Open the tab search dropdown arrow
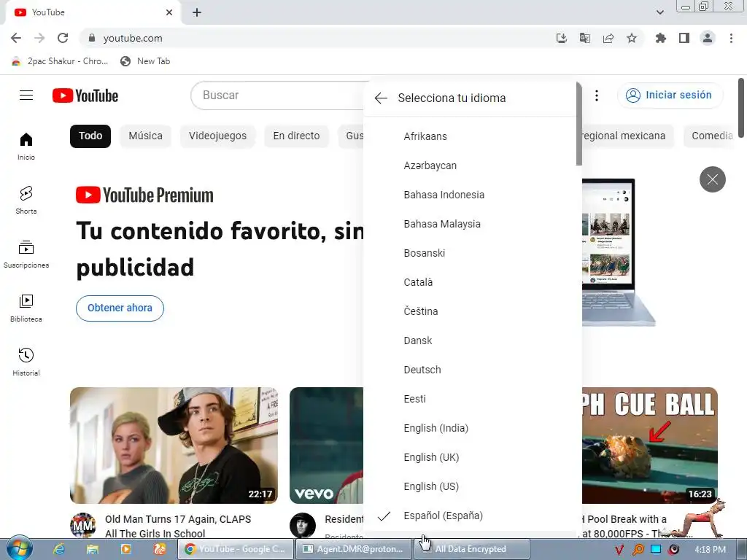The image size is (747, 560). pos(659,12)
